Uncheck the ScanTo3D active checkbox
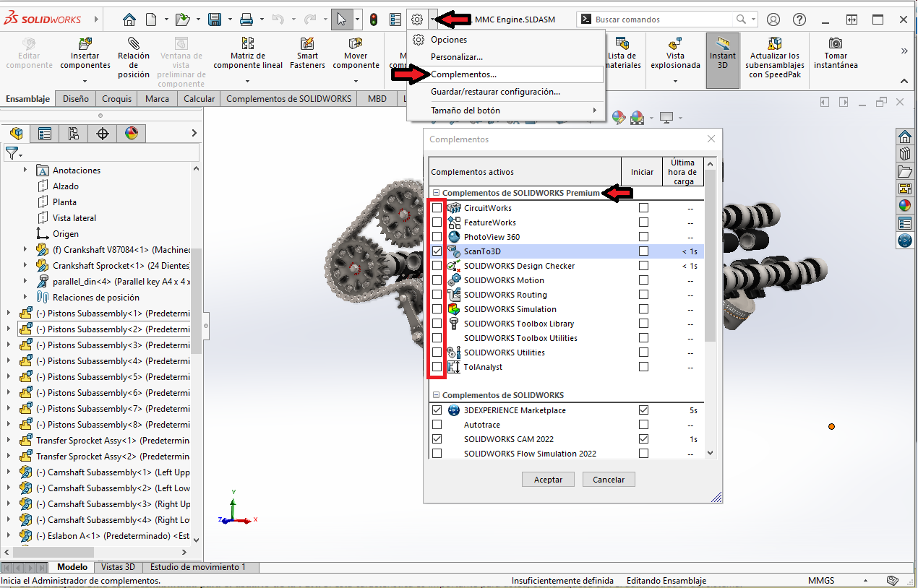Viewport: 918px width, 588px height. (x=437, y=251)
